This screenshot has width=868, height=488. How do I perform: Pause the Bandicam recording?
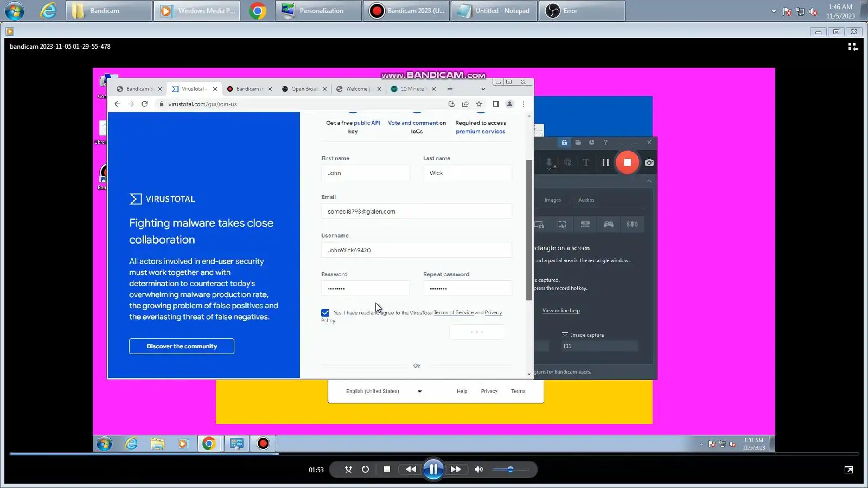tap(605, 162)
